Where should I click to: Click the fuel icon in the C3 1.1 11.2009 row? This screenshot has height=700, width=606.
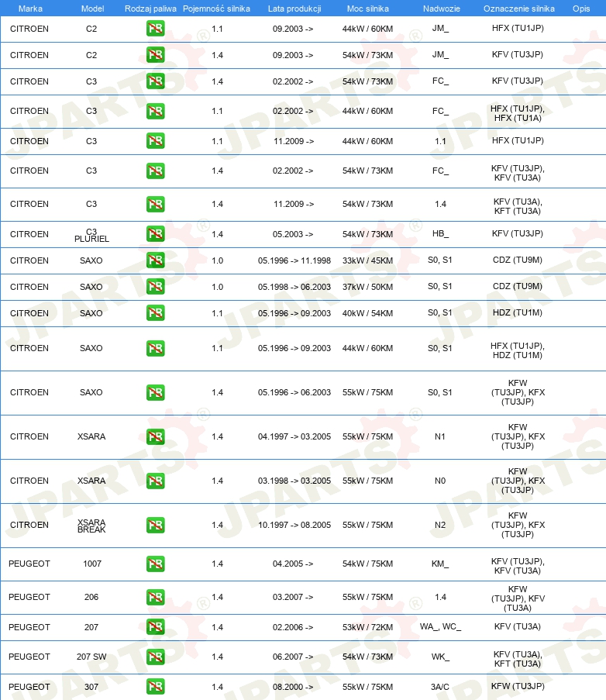(155, 141)
